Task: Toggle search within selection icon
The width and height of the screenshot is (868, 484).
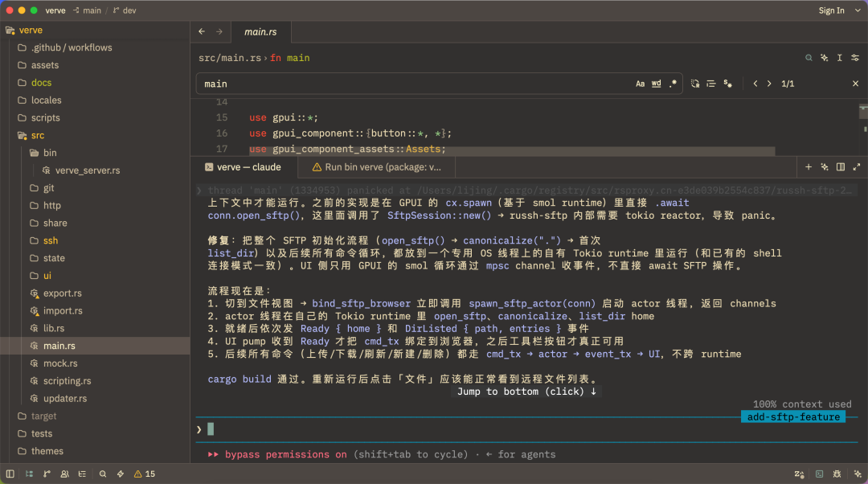Action: [711, 84]
